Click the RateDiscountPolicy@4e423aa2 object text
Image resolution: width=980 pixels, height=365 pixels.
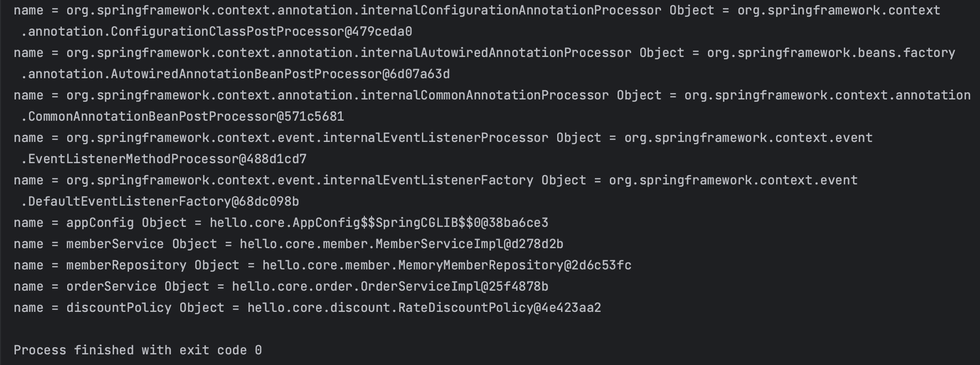500,308
